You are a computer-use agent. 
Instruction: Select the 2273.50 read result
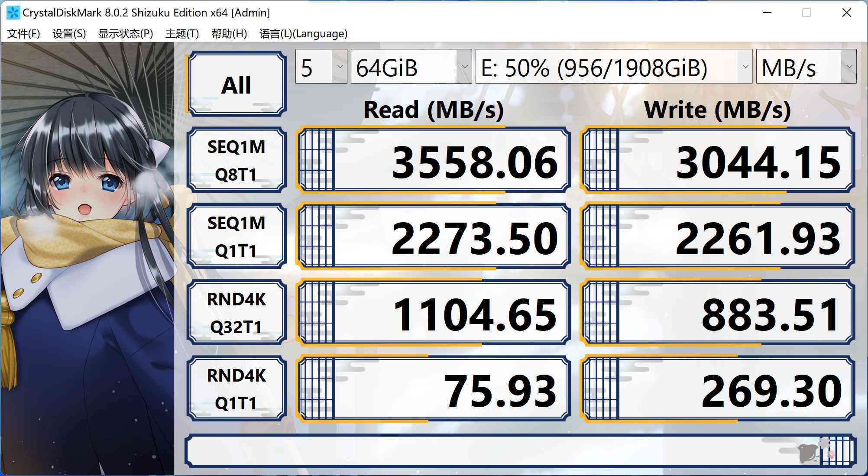coord(433,236)
